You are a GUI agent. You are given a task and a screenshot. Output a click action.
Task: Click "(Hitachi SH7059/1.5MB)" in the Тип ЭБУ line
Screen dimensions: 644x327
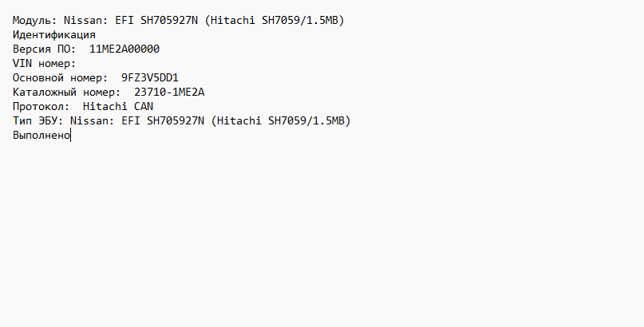pyautogui.click(x=282, y=120)
